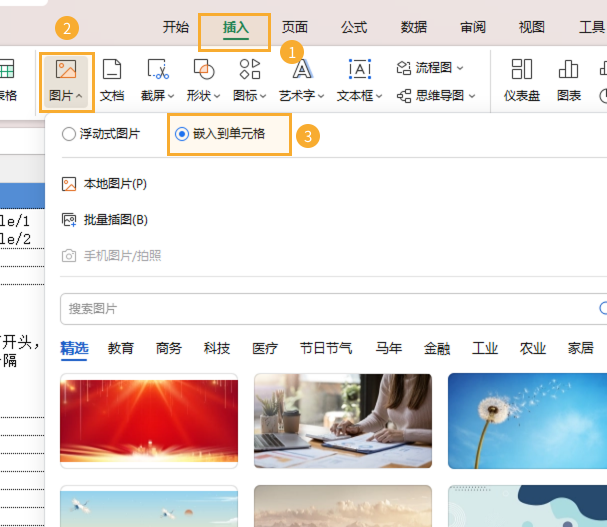The image size is (607, 527).
Task: Select the 马年 image category
Action: [389, 348]
